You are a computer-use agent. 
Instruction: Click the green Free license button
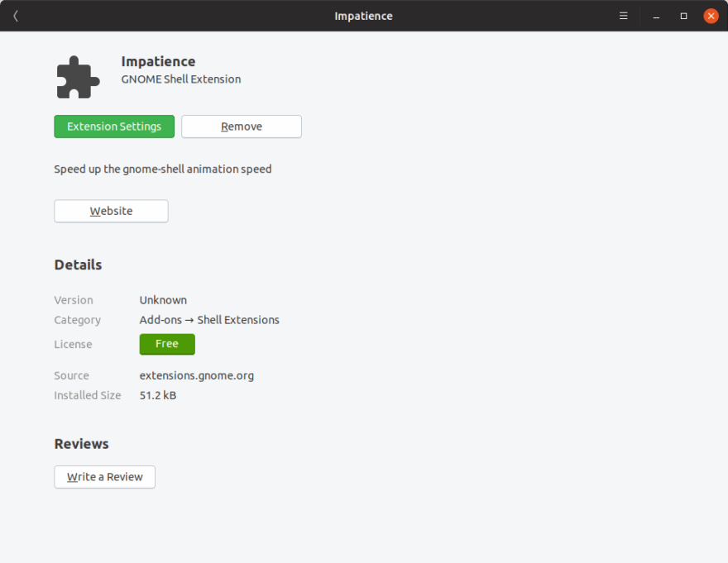(167, 344)
